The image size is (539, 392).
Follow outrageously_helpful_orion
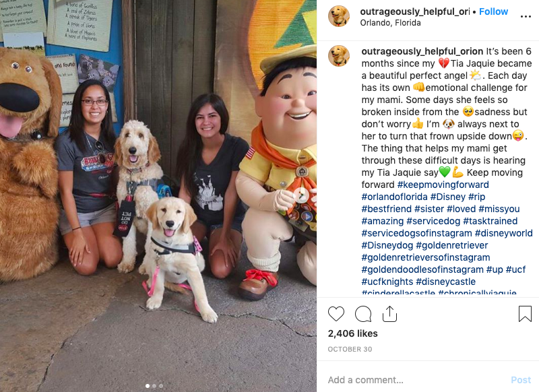[x=493, y=11]
